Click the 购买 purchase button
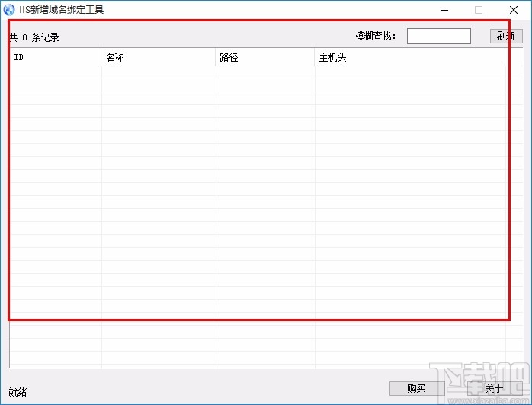This screenshot has width=532, height=405. tap(417, 388)
